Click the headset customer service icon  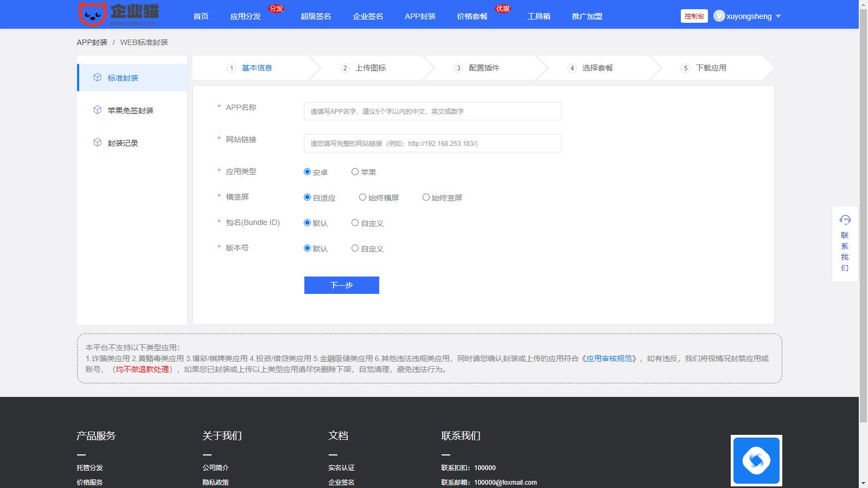pos(845,220)
